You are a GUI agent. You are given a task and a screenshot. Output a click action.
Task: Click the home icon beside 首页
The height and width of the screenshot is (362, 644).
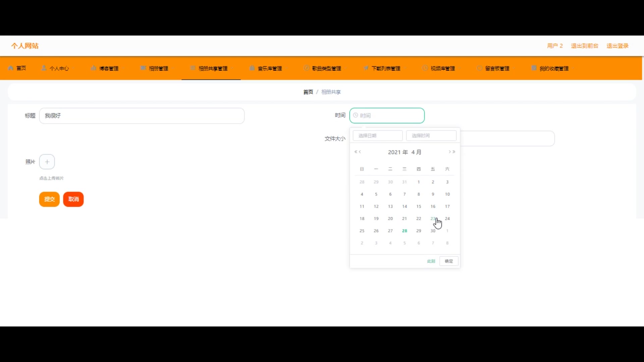click(x=11, y=68)
